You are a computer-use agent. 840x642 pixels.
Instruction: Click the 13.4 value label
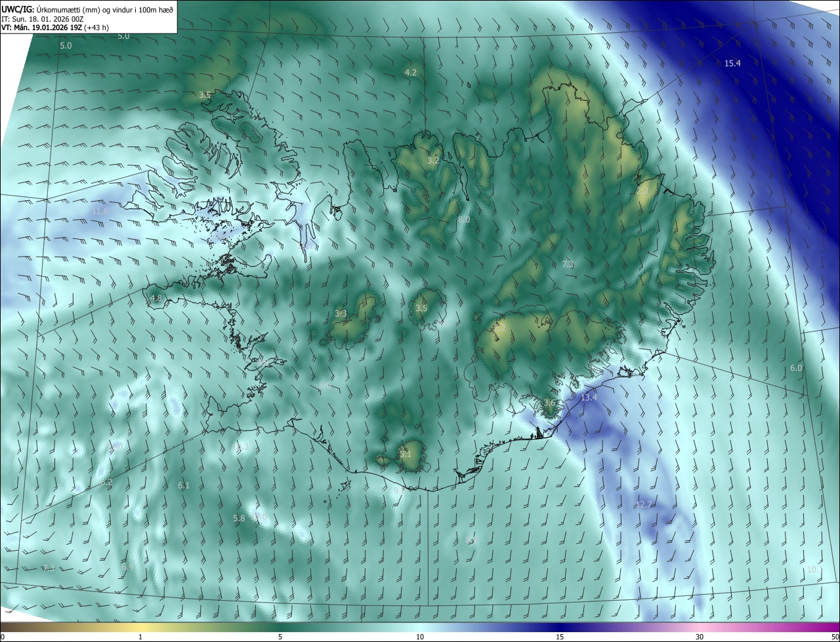click(589, 398)
